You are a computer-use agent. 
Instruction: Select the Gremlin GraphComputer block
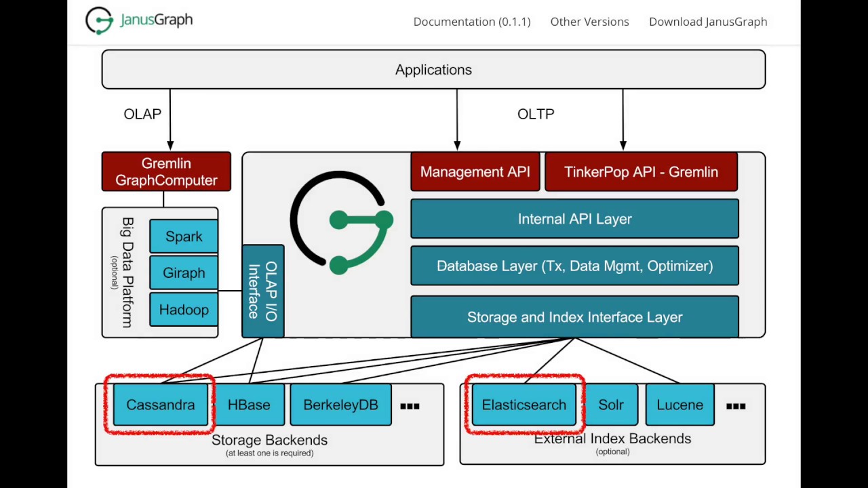click(166, 172)
